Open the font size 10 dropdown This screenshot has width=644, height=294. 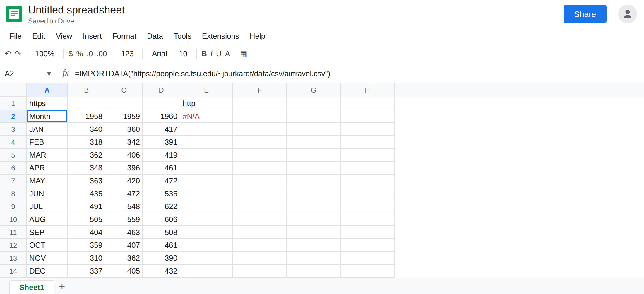(x=183, y=54)
